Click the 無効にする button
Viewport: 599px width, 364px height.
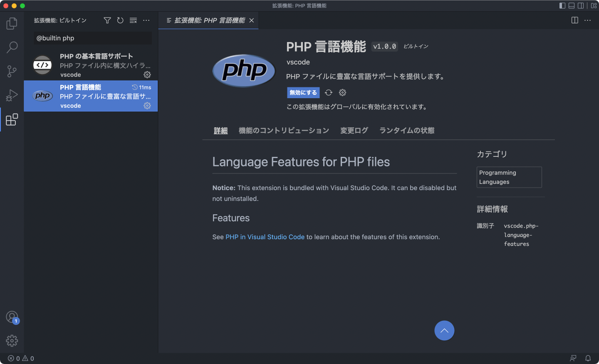click(303, 93)
